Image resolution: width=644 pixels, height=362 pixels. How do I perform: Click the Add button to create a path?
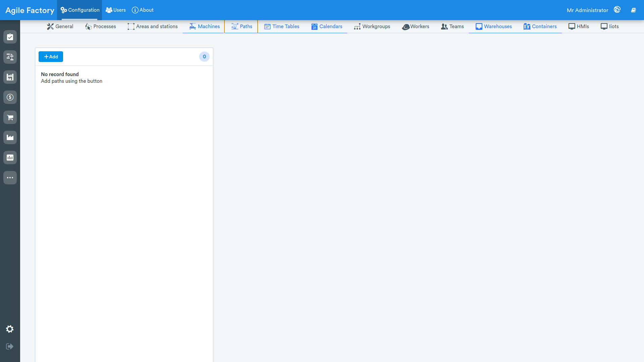tap(51, 57)
